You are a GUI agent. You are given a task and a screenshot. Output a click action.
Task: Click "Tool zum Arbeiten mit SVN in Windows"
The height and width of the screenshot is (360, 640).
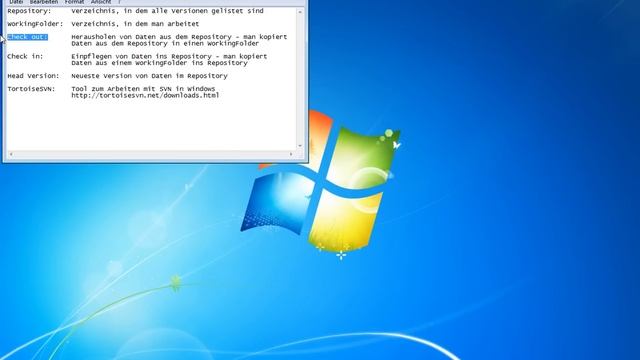[x=143, y=89]
